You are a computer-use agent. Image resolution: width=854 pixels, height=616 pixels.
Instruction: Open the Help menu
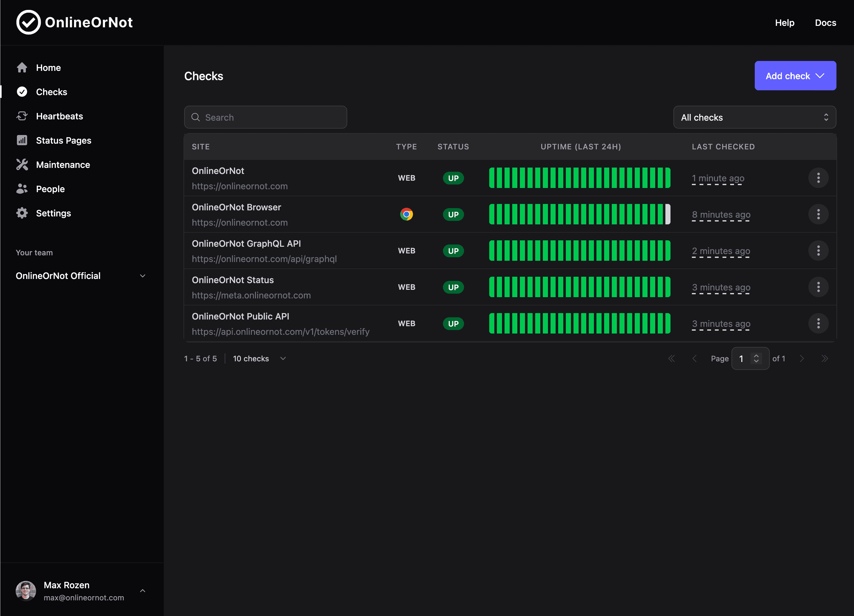[x=785, y=23]
